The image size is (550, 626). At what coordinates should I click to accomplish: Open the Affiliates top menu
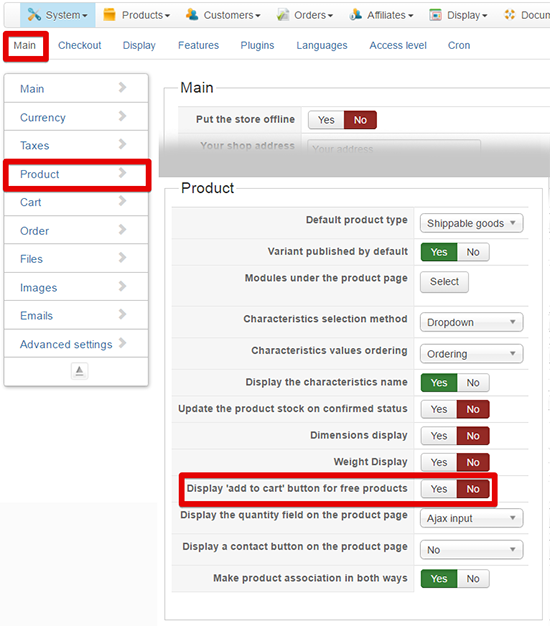[381, 15]
